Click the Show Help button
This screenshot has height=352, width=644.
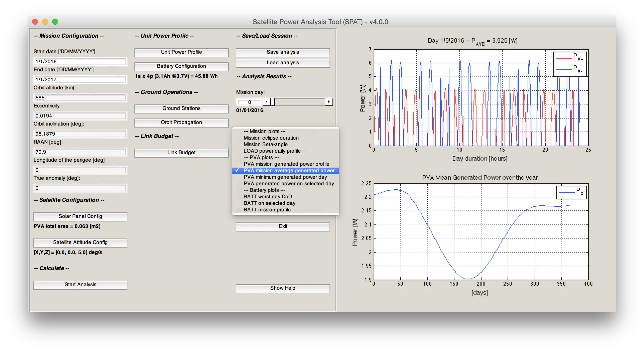(x=283, y=288)
